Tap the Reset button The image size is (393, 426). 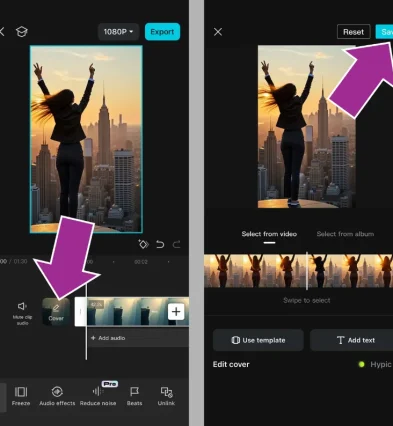[x=353, y=32]
